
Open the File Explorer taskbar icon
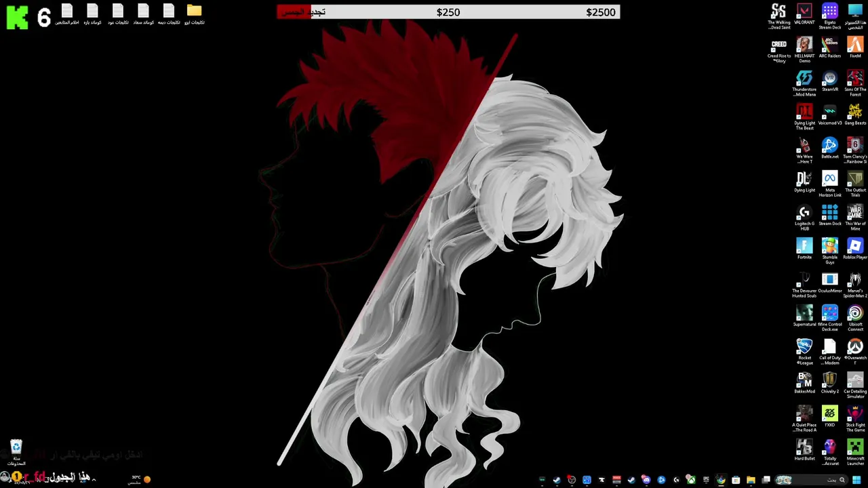click(x=751, y=480)
